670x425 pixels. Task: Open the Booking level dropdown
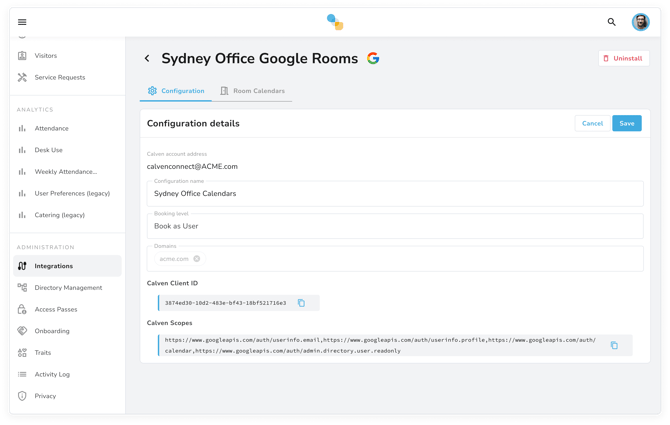[x=395, y=226]
